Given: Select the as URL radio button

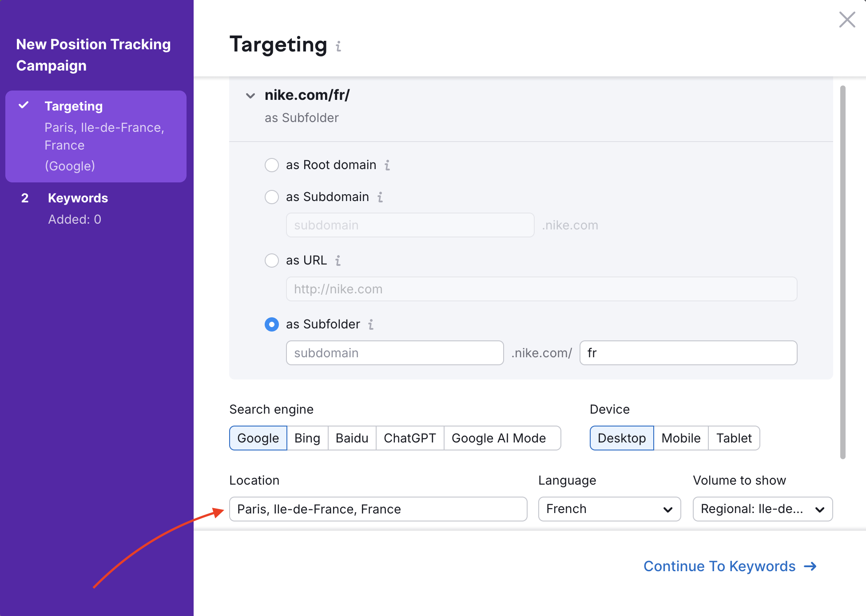Looking at the screenshot, I should [x=271, y=261].
